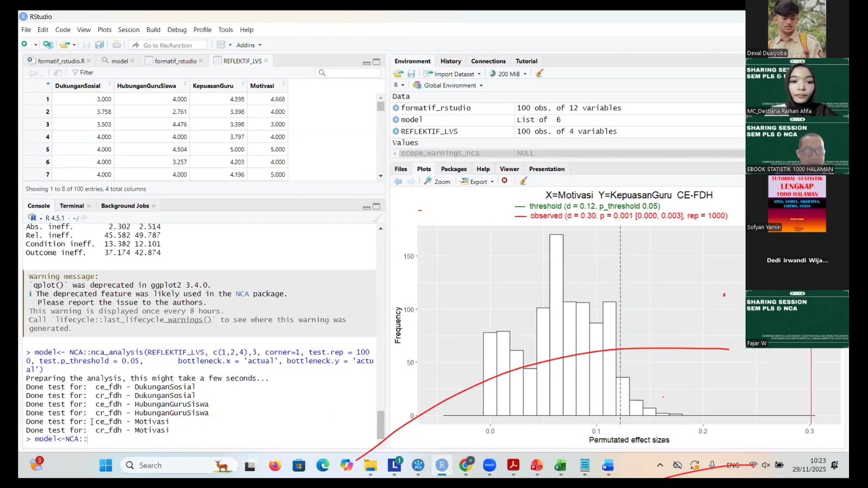Open the Addins toolbar button
Viewport: 868px width, 488px height.
(248, 45)
